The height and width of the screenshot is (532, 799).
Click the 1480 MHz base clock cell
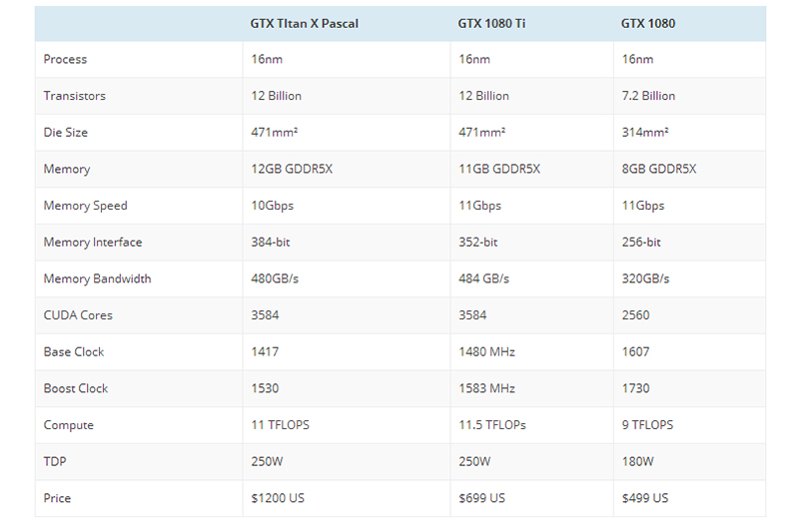[x=485, y=352]
